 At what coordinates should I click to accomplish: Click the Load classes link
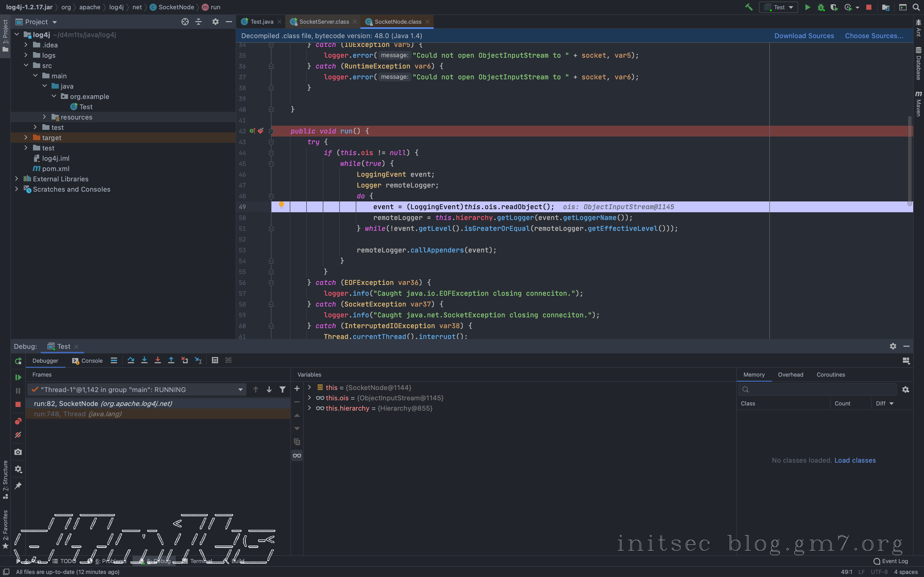(855, 460)
